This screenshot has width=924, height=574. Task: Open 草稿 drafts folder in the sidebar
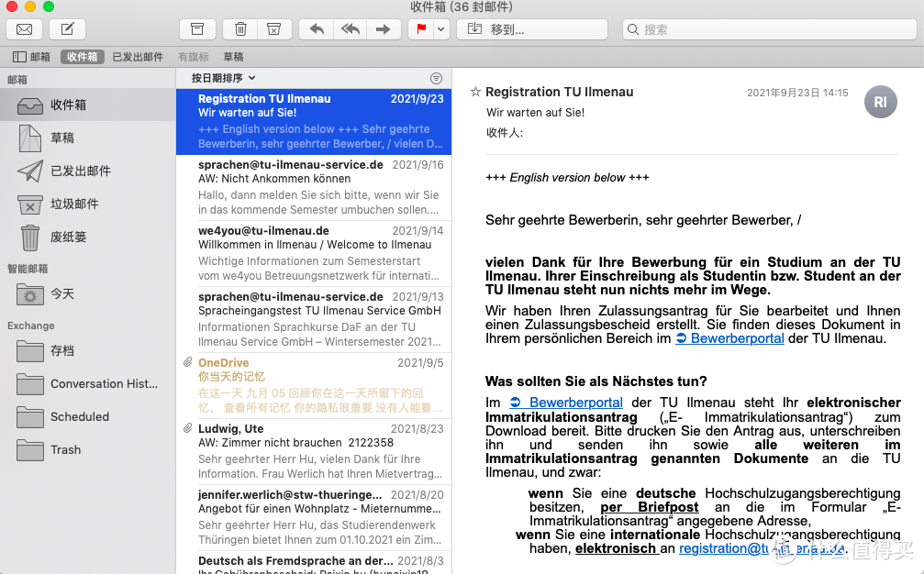[x=88, y=138]
